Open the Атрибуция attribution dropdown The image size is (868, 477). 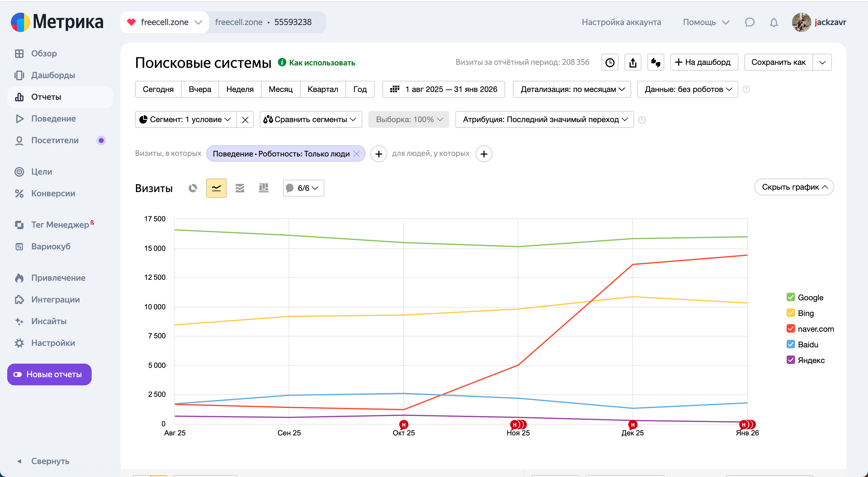point(544,119)
